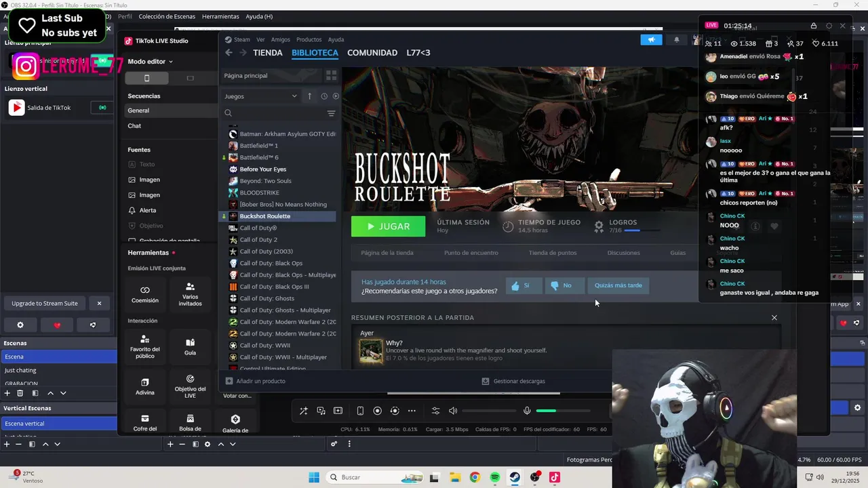Screen dimensions: 868x488
Task: Select Battlefield 1 in Steam game list
Action: coord(279,146)
